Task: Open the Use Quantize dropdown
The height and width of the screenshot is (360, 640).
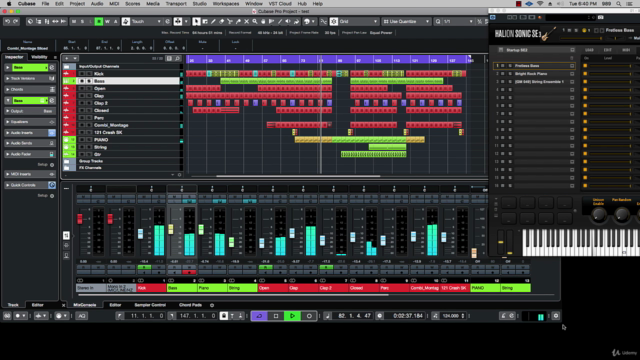Action: (407, 21)
